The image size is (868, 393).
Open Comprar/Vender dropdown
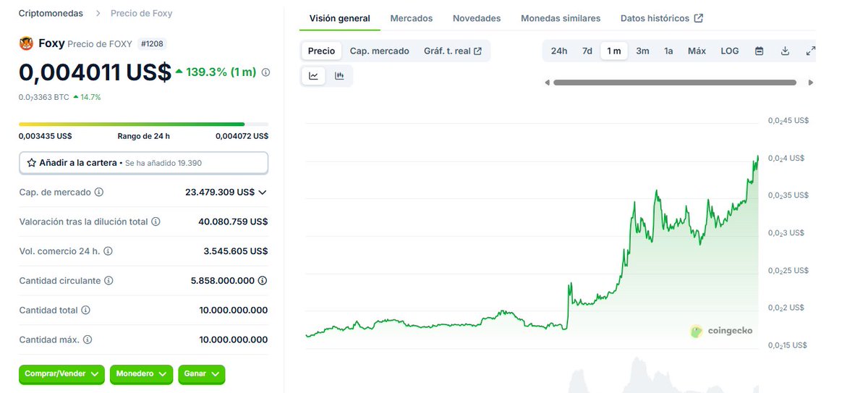point(62,374)
